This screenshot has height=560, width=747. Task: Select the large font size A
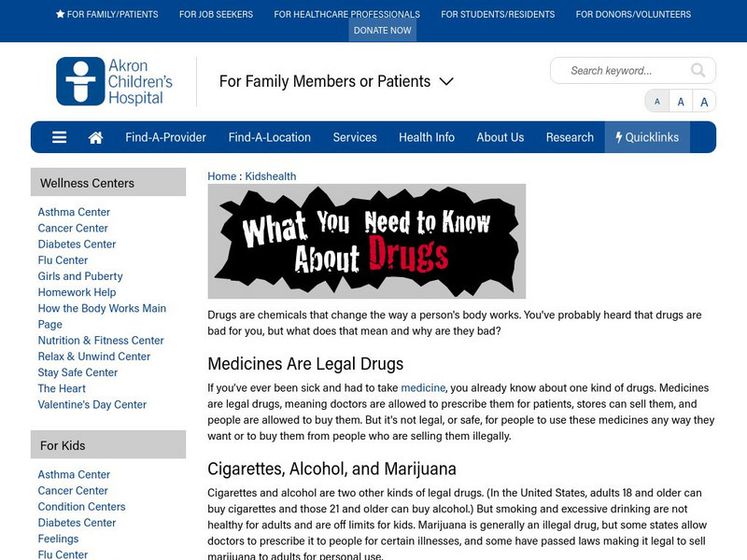[x=704, y=102]
